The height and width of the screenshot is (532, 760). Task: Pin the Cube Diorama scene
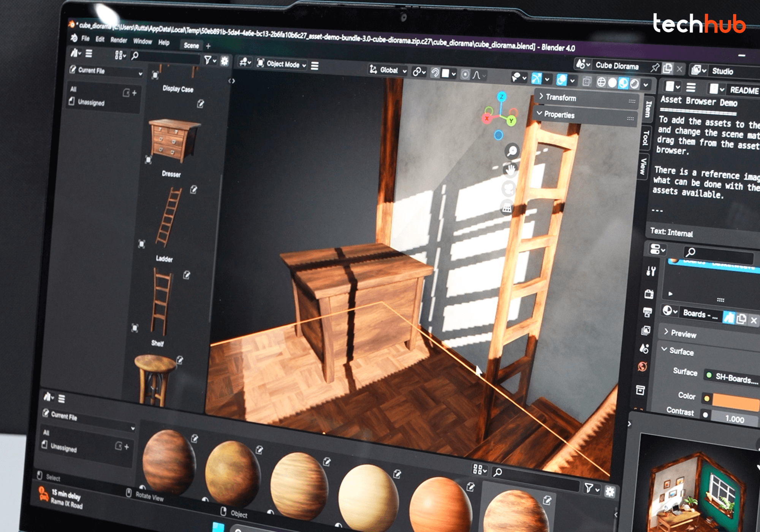click(x=654, y=68)
